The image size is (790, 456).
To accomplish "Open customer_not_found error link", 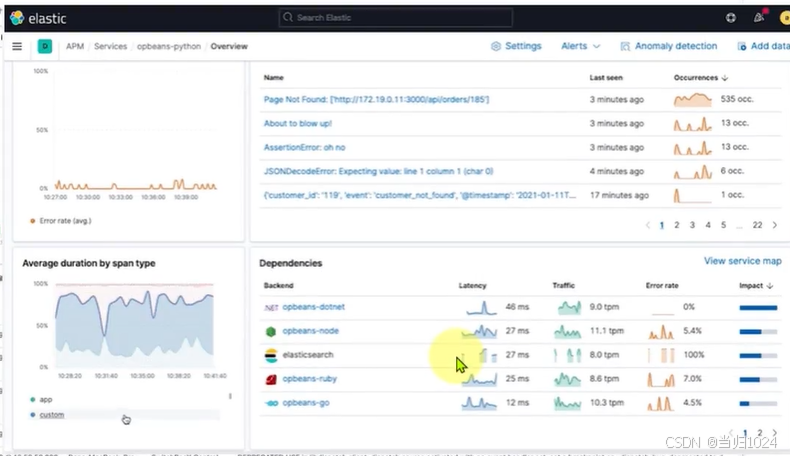I will click(x=420, y=195).
